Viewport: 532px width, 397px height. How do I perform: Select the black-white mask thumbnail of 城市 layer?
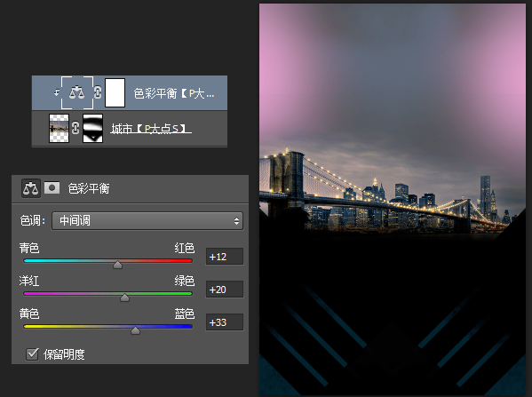[92, 128]
